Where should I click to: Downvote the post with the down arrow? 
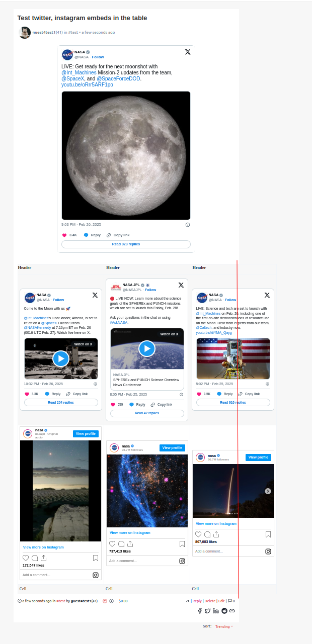point(111,601)
